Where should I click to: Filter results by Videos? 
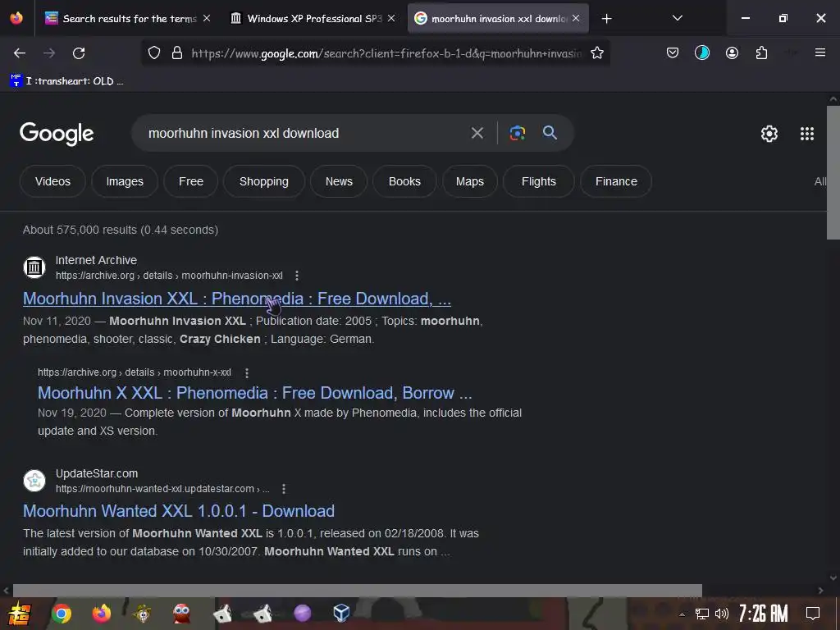pyautogui.click(x=52, y=181)
